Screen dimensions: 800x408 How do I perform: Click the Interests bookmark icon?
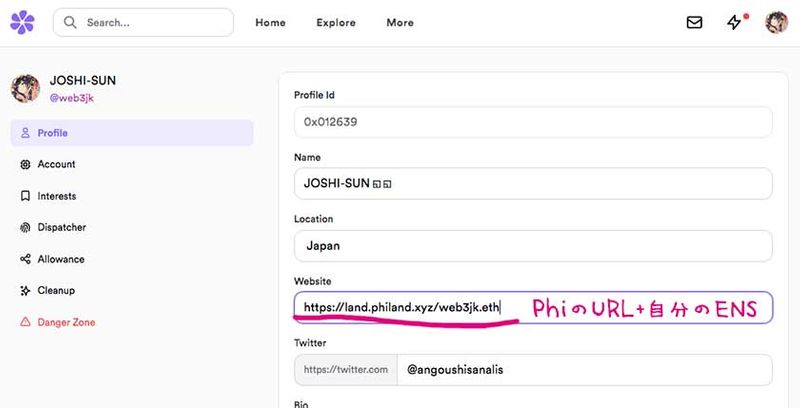[x=25, y=196]
